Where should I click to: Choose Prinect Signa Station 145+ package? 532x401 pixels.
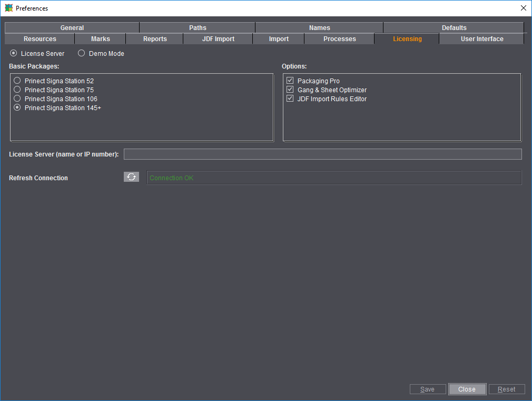pos(17,107)
